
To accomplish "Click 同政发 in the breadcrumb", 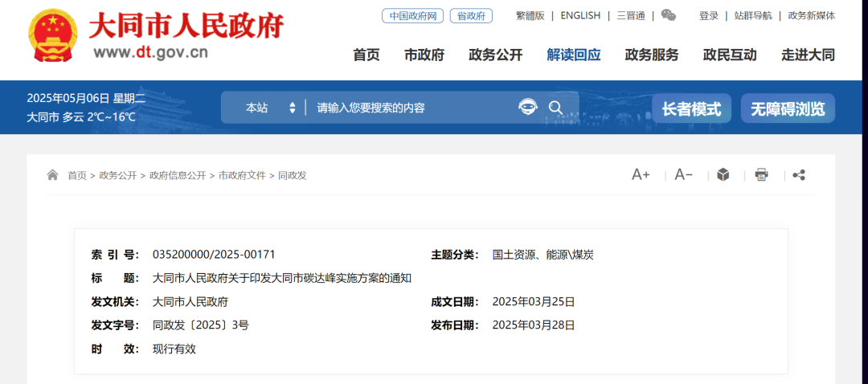I will [x=293, y=175].
